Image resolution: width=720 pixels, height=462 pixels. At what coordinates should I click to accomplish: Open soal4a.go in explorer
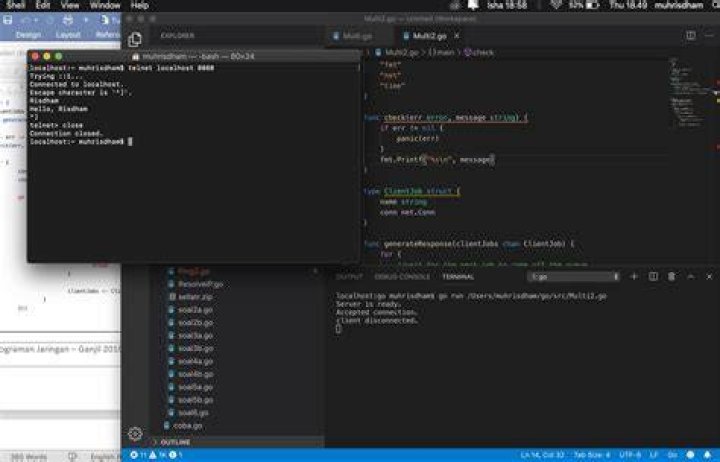195,361
